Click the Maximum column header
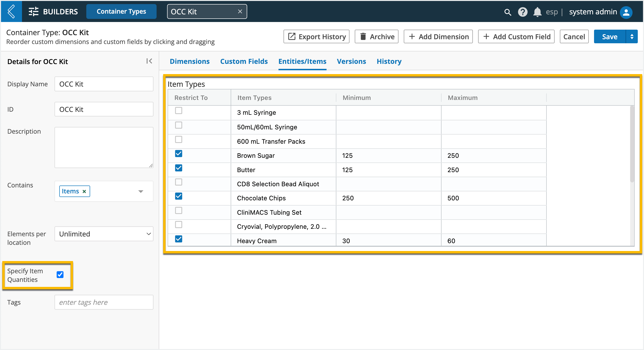 tap(494, 98)
